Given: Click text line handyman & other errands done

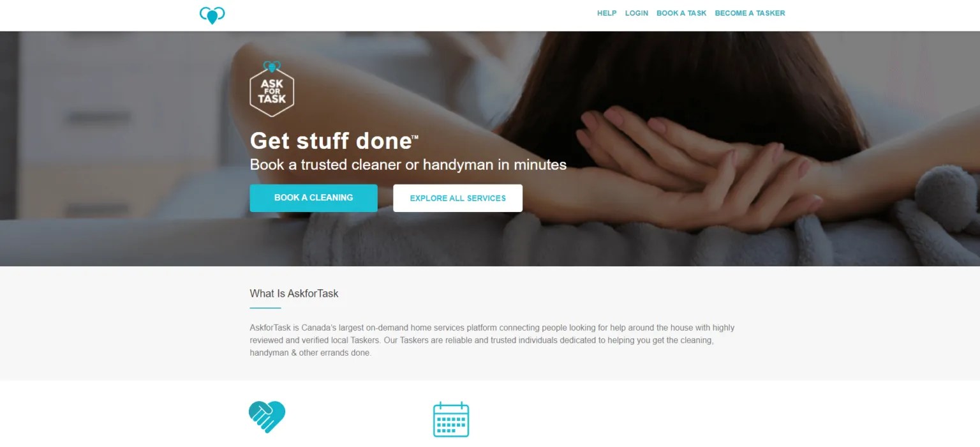Looking at the screenshot, I should pos(310,352).
